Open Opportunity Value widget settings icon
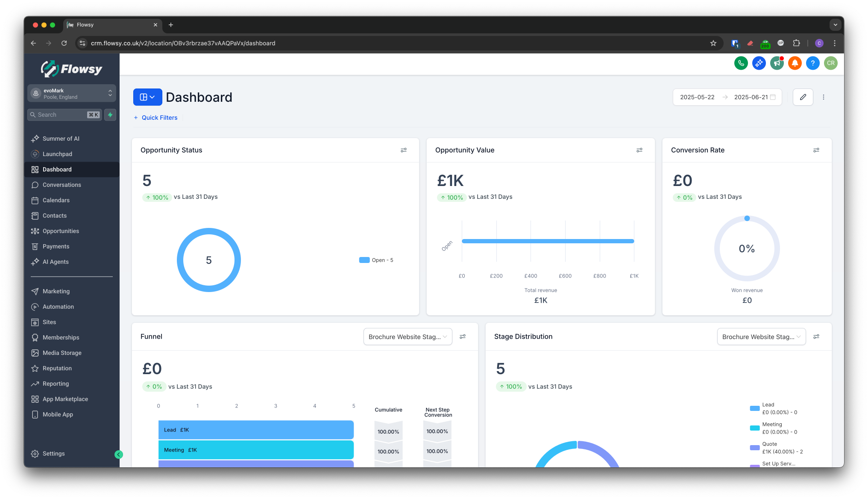 [x=639, y=150]
